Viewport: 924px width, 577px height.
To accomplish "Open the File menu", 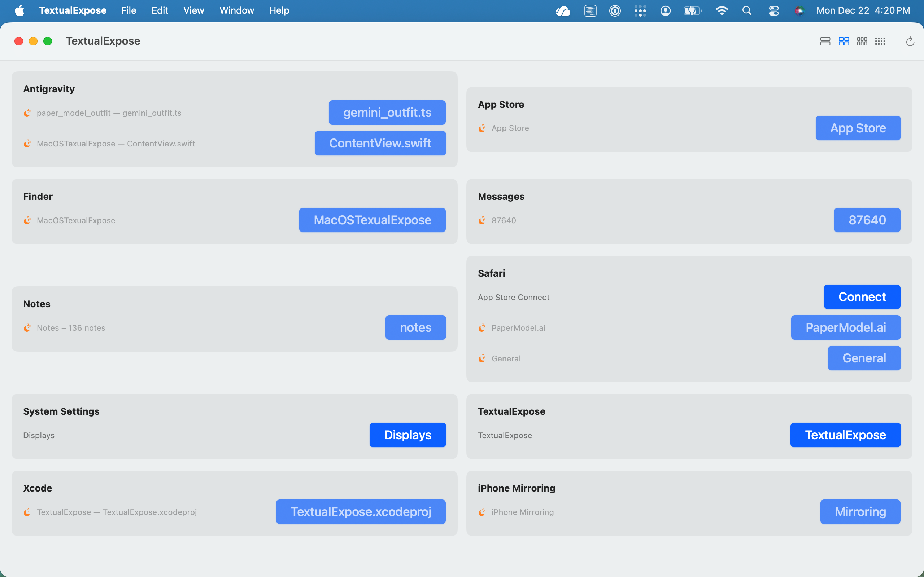I will (128, 11).
